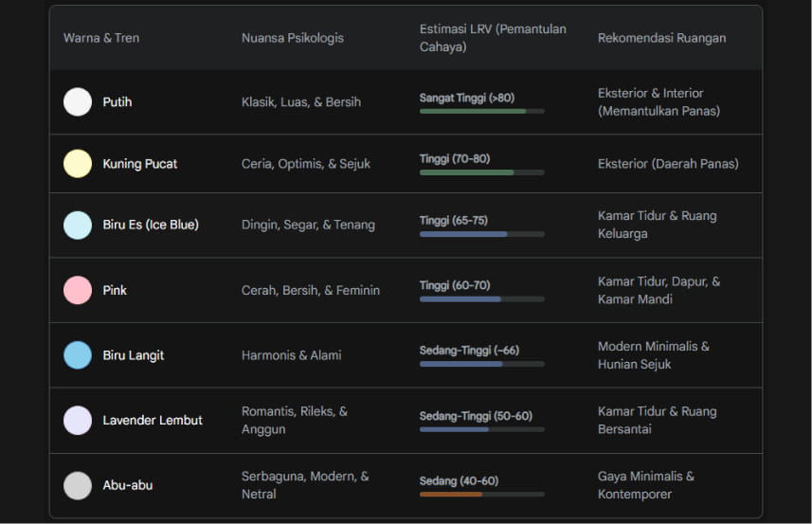812x524 pixels.
Task: Select the Tinggi (65-75) LRV bar
Action: 481,234
